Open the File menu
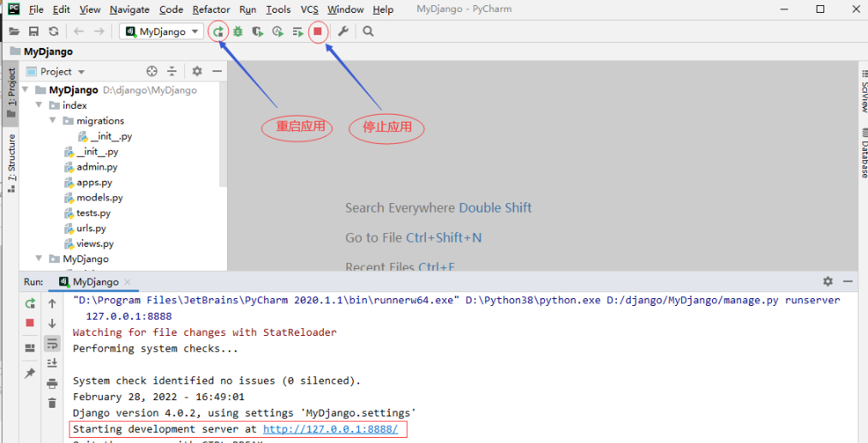The width and height of the screenshot is (868, 443). [36, 9]
